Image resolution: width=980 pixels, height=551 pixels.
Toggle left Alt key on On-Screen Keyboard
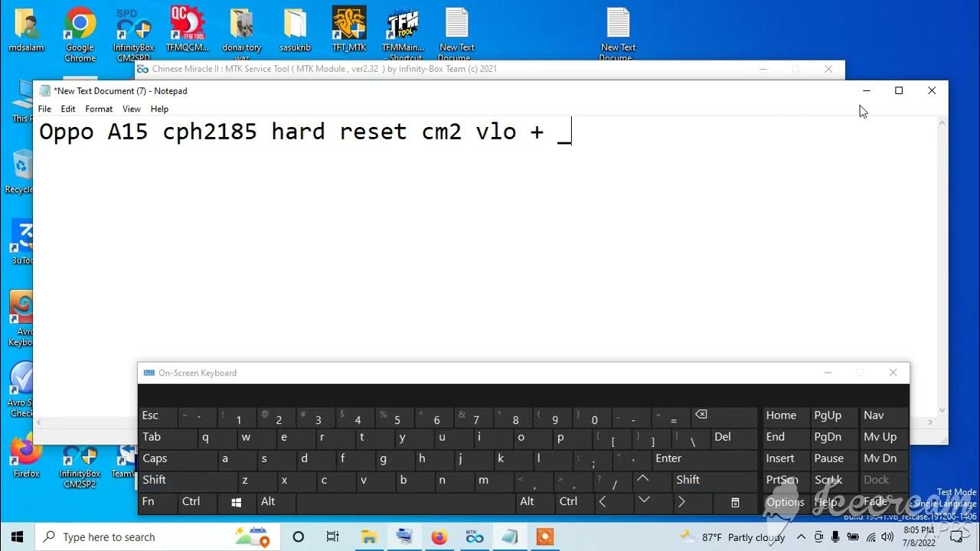276,503
